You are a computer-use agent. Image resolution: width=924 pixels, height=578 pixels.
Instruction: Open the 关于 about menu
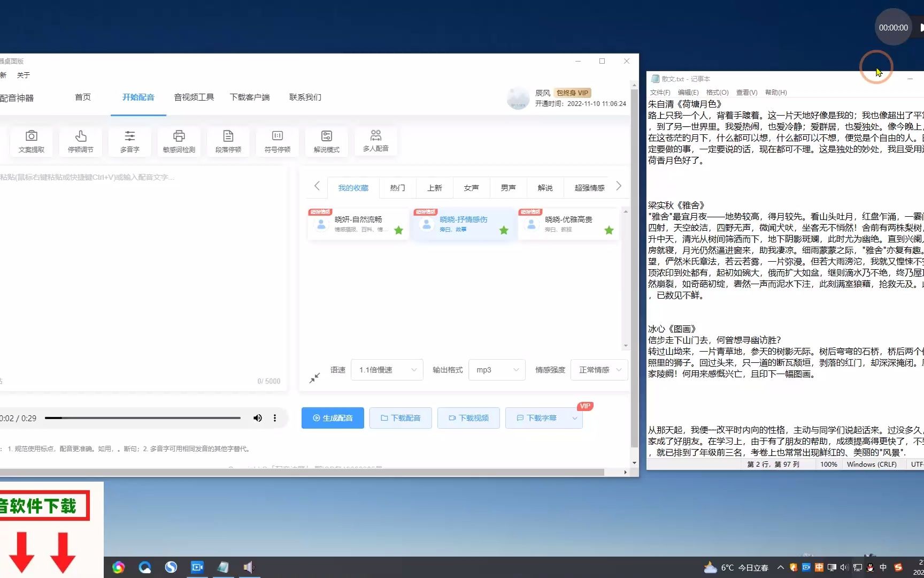[x=23, y=75]
